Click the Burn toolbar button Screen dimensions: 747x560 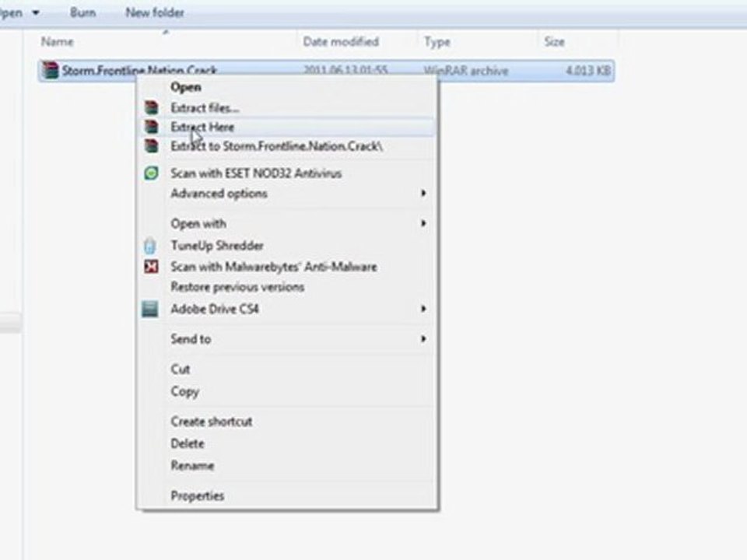click(83, 12)
